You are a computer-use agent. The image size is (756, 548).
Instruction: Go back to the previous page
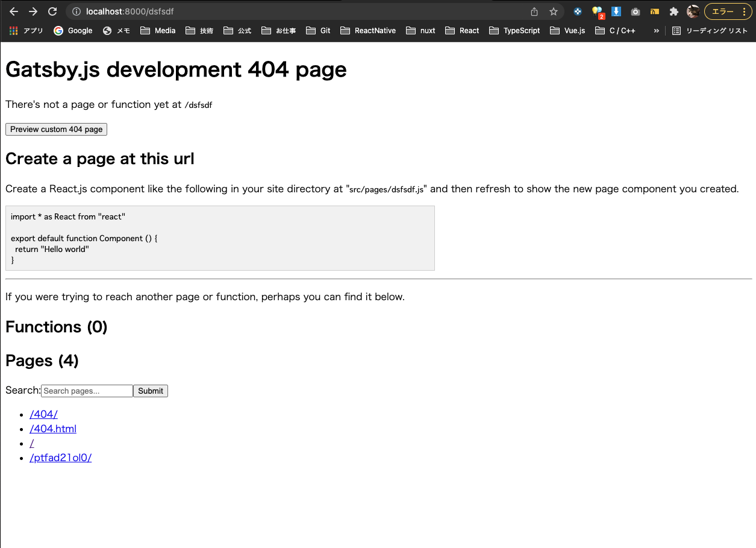click(x=14, y=11)
